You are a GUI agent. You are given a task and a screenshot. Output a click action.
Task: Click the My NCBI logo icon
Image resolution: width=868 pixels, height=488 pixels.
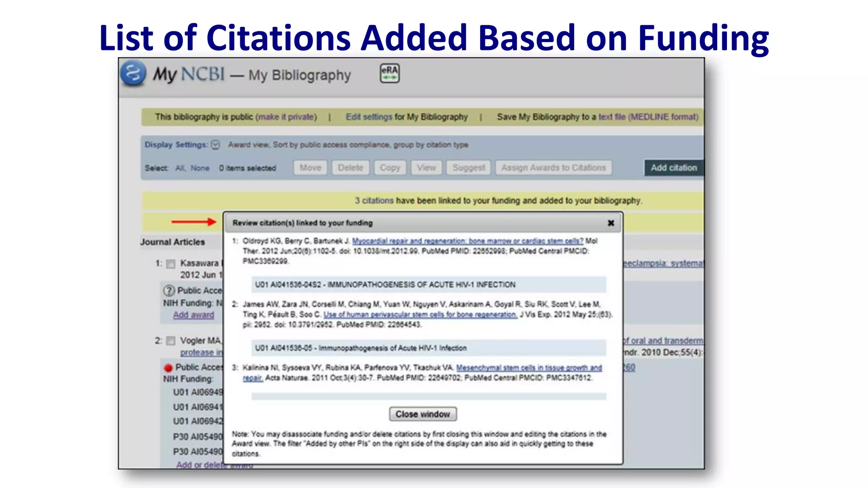[133, 73]
